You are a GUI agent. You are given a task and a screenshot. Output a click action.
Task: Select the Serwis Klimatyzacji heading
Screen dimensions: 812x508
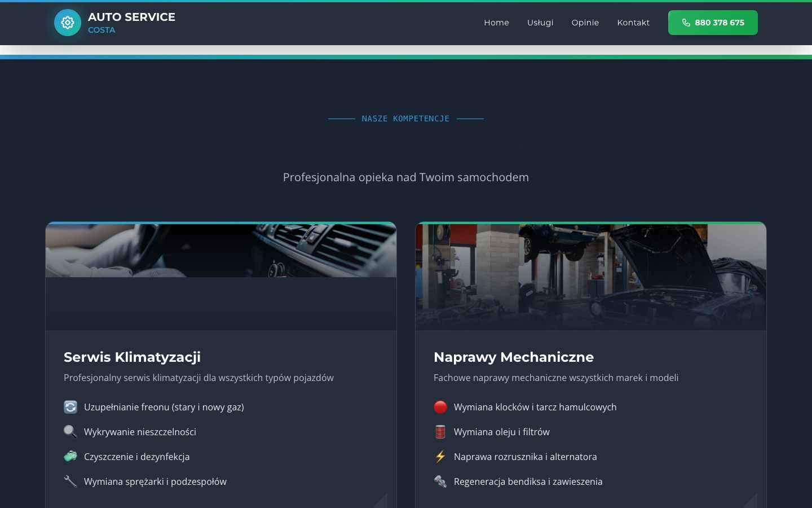pyautogui.click(x=132, y=357)
